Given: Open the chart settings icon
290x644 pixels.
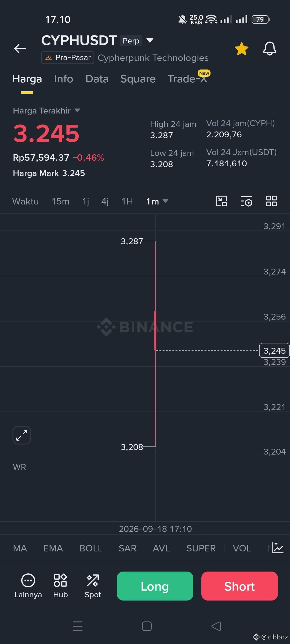Looking at the screenshot, I should pos(246,201).
